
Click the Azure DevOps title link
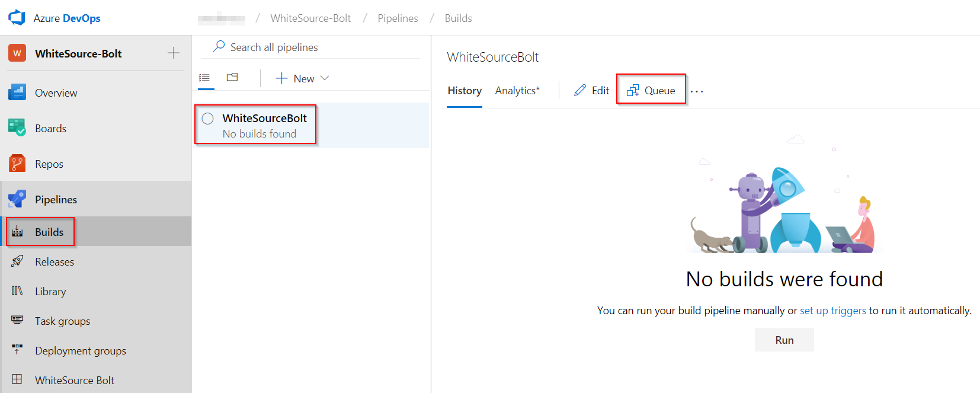[x=67, y=18]
